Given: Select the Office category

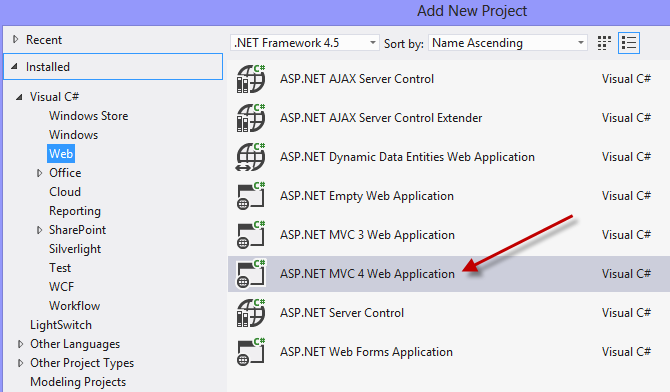Looking at the screenshot, I should point(65,173).
